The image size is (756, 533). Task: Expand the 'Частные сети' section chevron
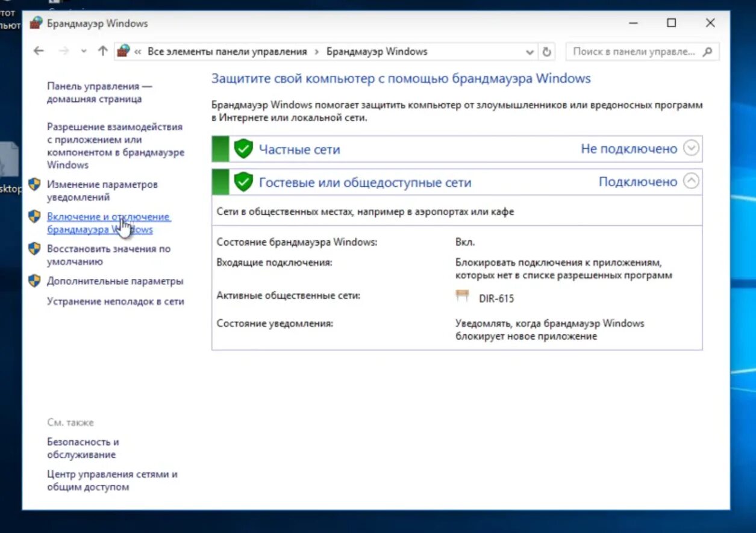[692, 149]
